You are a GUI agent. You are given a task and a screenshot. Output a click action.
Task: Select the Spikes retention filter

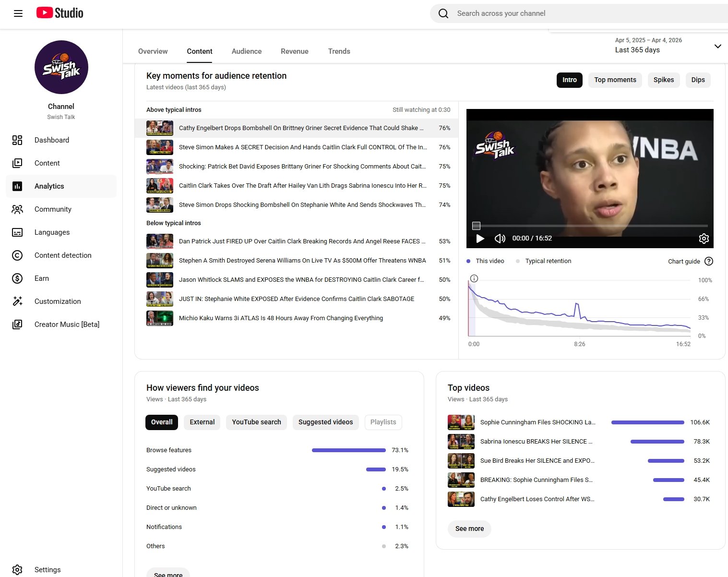click(663, 80)
